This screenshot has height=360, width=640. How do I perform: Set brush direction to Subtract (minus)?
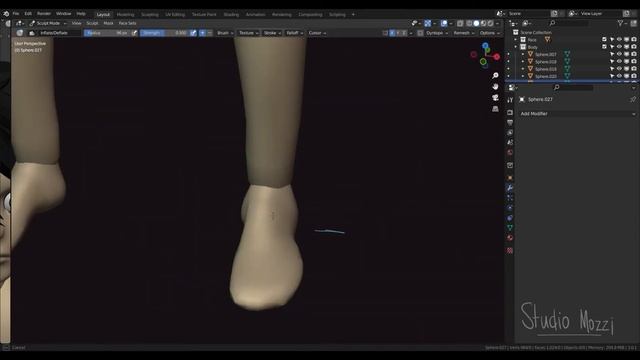pos(209,33)
